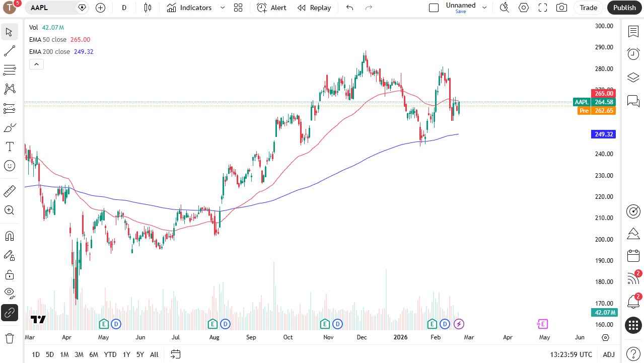Toggle the drawing sync link icon
Screen dimensions: 644x363
(x=9, y=313)
